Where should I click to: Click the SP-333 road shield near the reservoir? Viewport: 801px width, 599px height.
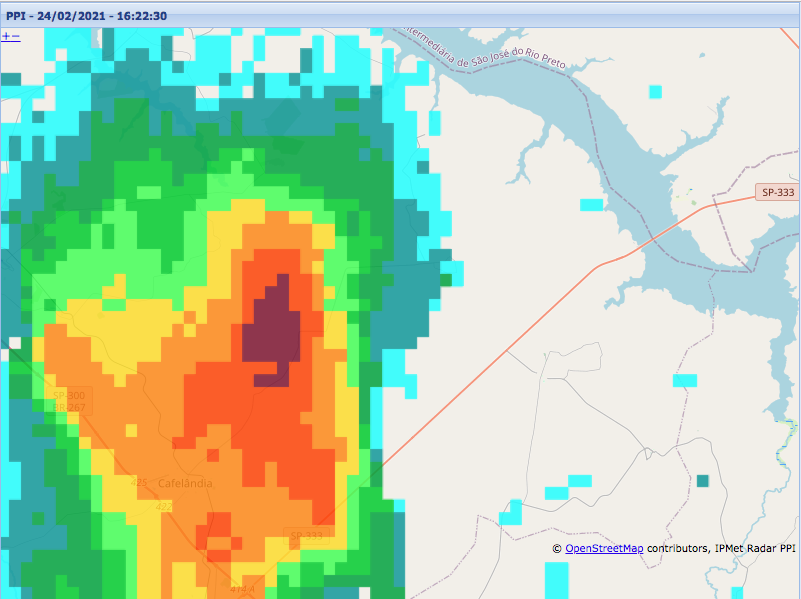pyautogui.click(x=777, y=192)
